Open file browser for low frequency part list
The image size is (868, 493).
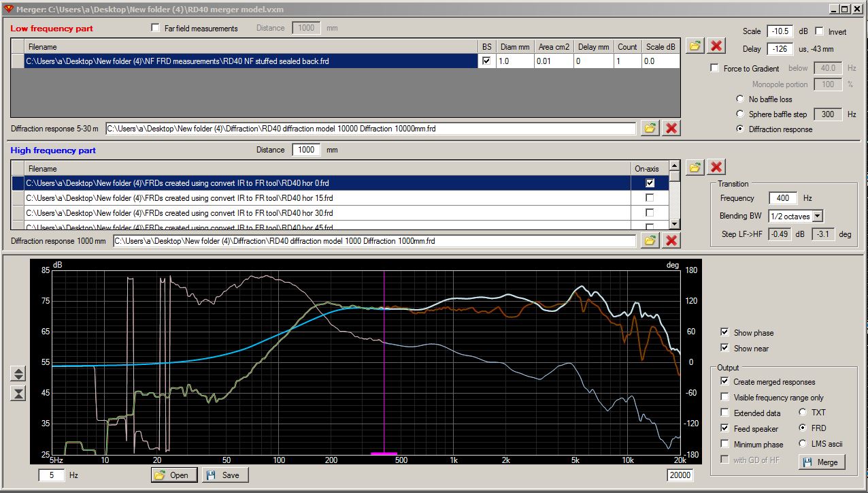point(695,46)
